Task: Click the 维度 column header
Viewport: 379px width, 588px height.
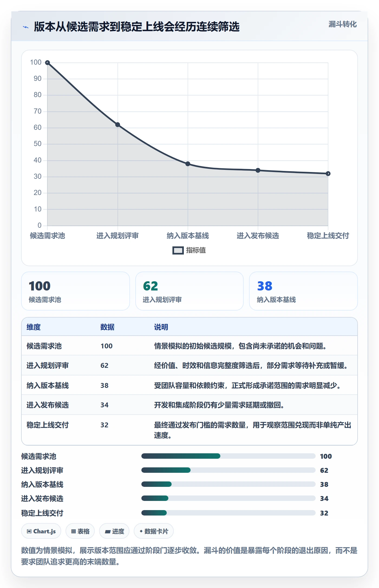Action: [34, 327]
